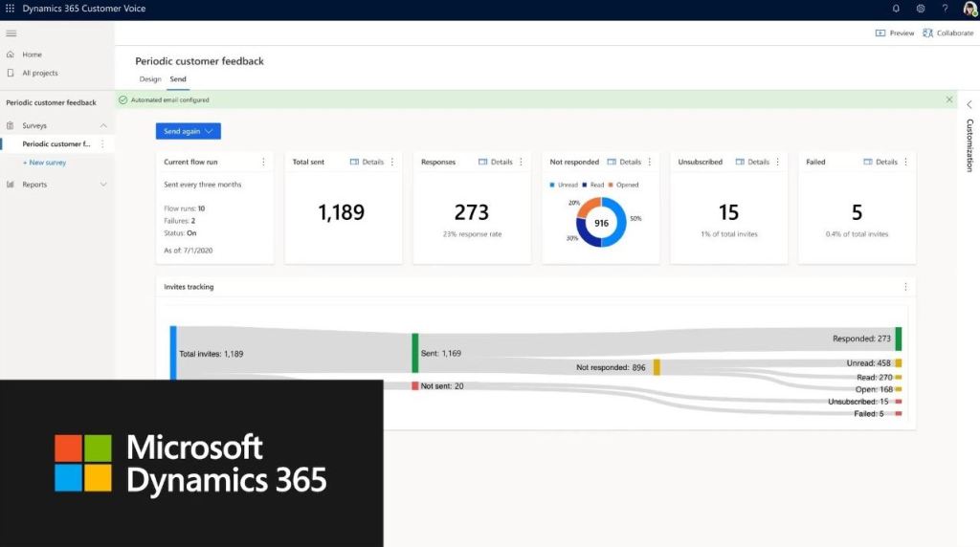The image size is (980, 547).
Task: Click the notifications bell icon
Action: pos(896,9)
